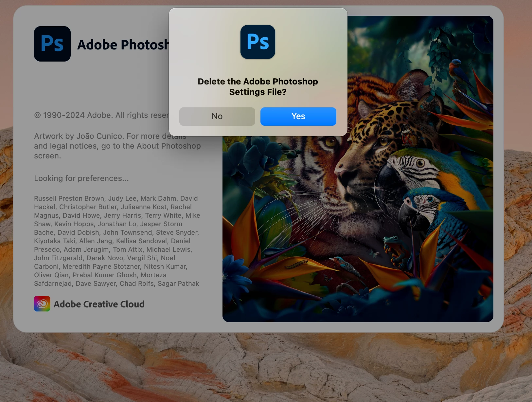The height and width of the screenshot is (402, 532).
Task: Click the Ps logo on the splash screen
Action: (52, 44)
